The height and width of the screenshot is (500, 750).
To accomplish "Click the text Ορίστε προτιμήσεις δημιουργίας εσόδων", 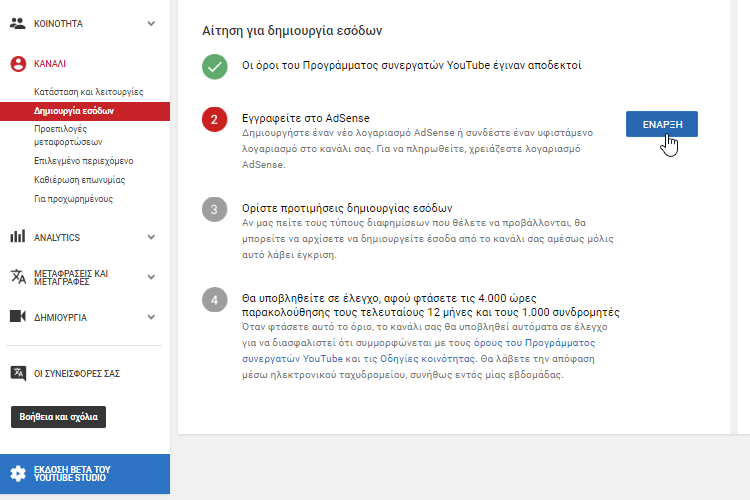I will click(347, 208).
